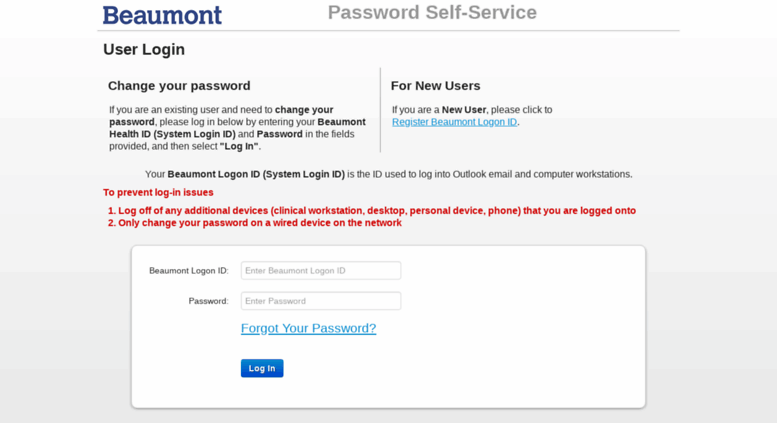Click the "Password:" field label
Screen dimensions: 777x423
coord(208,301)
